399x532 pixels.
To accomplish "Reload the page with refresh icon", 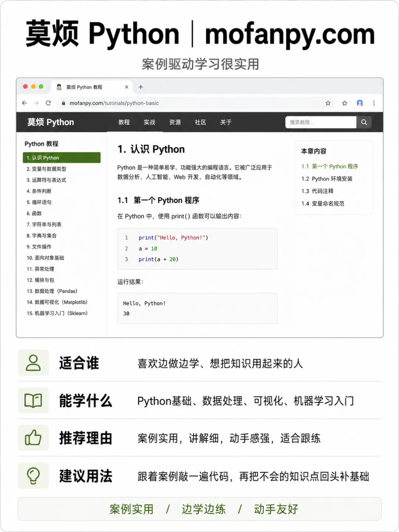I will point(48,103).
